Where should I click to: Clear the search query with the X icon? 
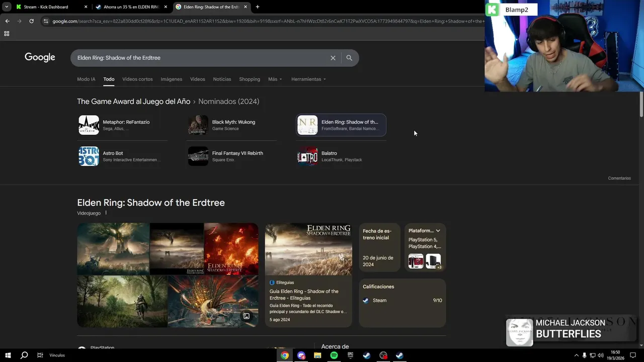pos(333,58)
